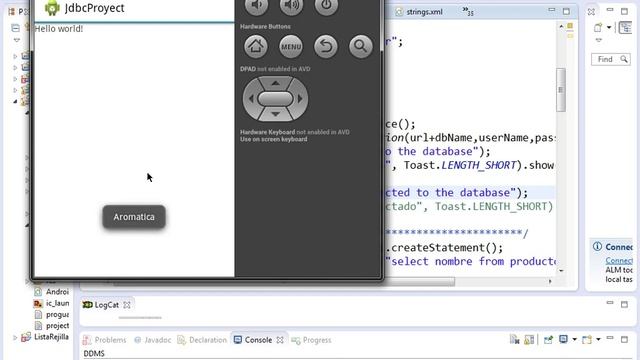Tap the emulator volume down button

tap(256, 6)
